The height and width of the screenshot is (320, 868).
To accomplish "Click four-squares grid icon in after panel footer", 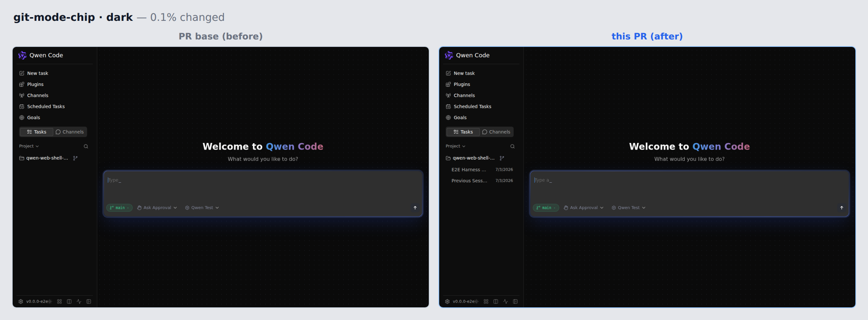I will 486,301.
